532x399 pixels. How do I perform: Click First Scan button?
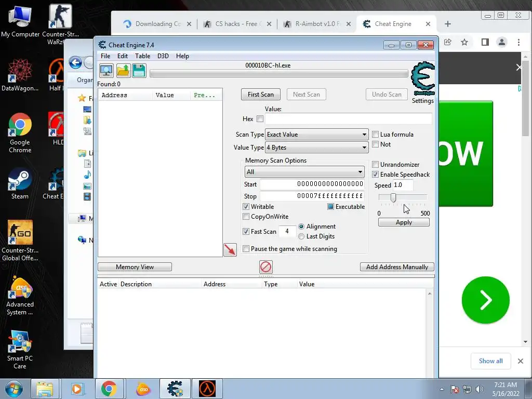pos(261,95)
